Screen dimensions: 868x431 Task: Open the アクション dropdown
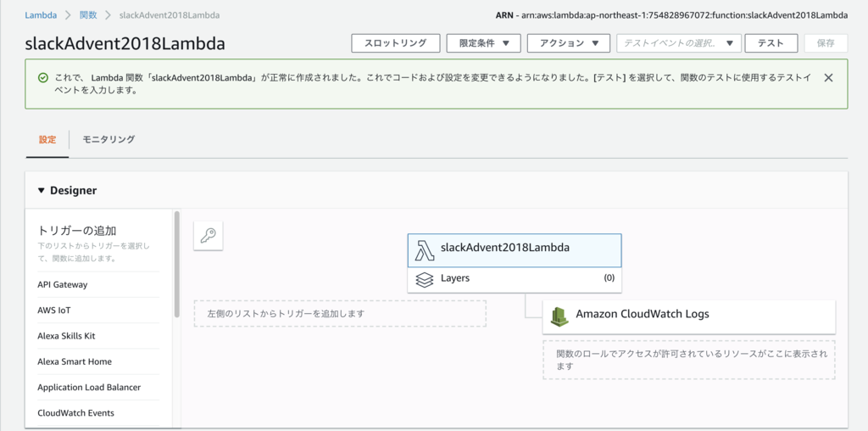click(569, 43)
